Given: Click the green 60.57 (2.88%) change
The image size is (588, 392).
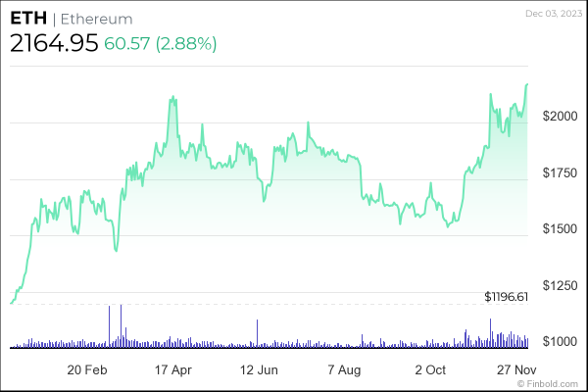Looking at the screenshot, I should pyautogui.click(x=161, y=44).
